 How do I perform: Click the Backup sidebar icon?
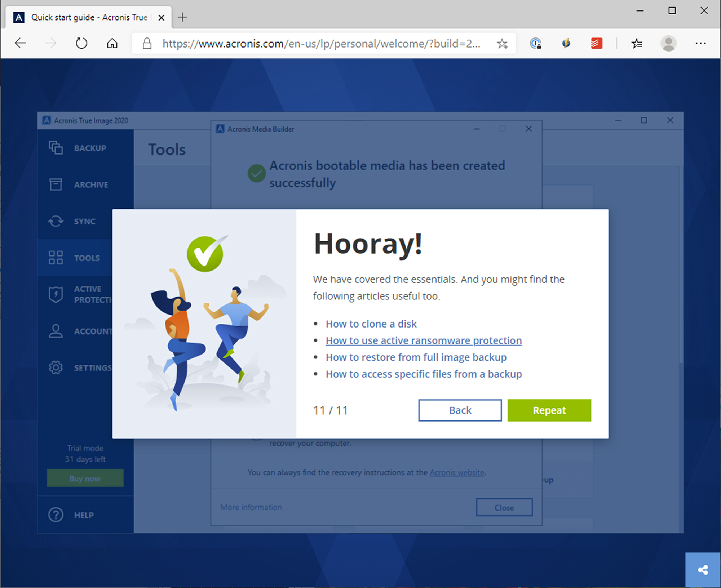[56, 148]
